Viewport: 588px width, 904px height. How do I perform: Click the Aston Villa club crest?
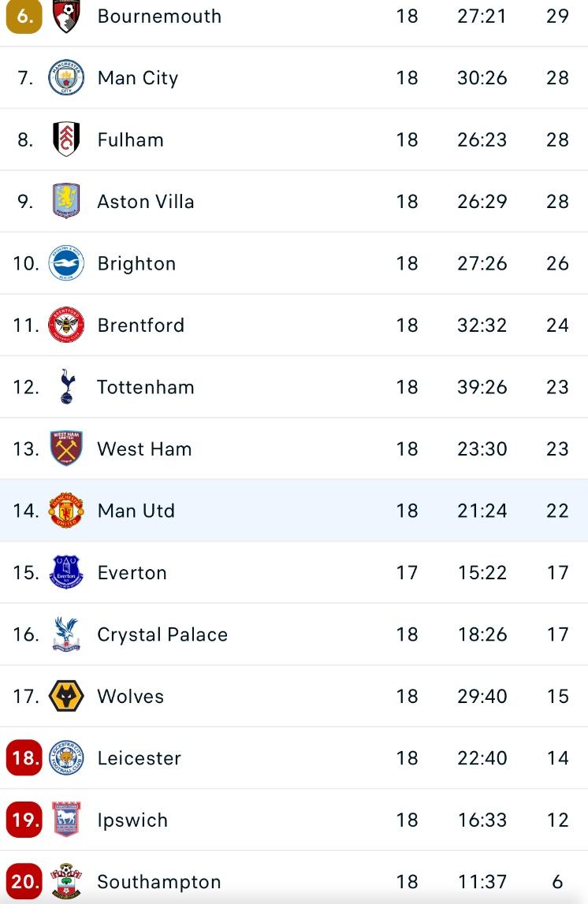pos(65,201)
